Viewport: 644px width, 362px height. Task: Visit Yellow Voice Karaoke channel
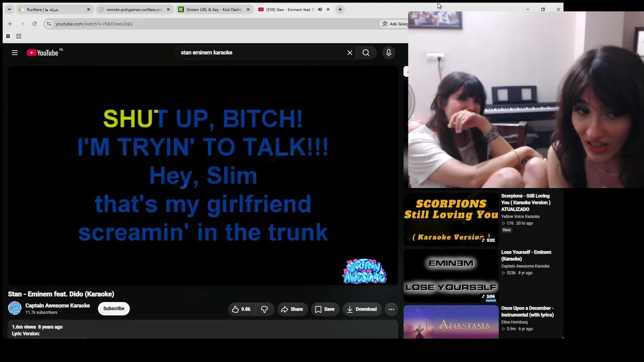tap(520, 216)
